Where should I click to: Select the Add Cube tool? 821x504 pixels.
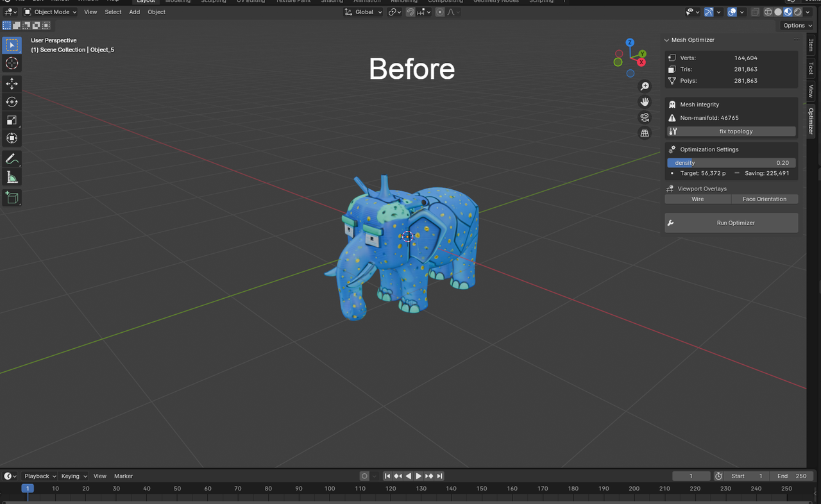click(12, 197)
